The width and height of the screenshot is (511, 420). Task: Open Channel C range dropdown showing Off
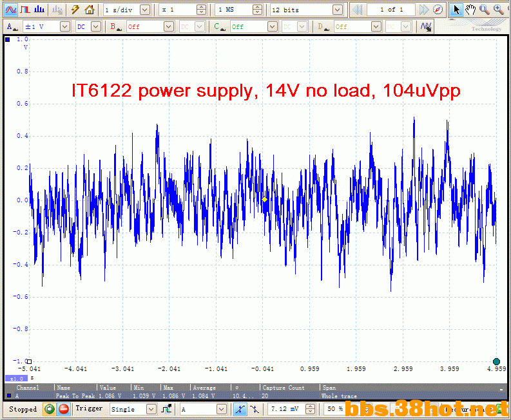click(273, 26)
